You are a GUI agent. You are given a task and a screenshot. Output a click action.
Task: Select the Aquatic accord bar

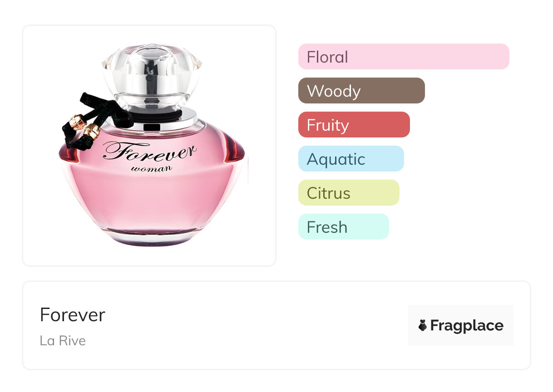351,159
